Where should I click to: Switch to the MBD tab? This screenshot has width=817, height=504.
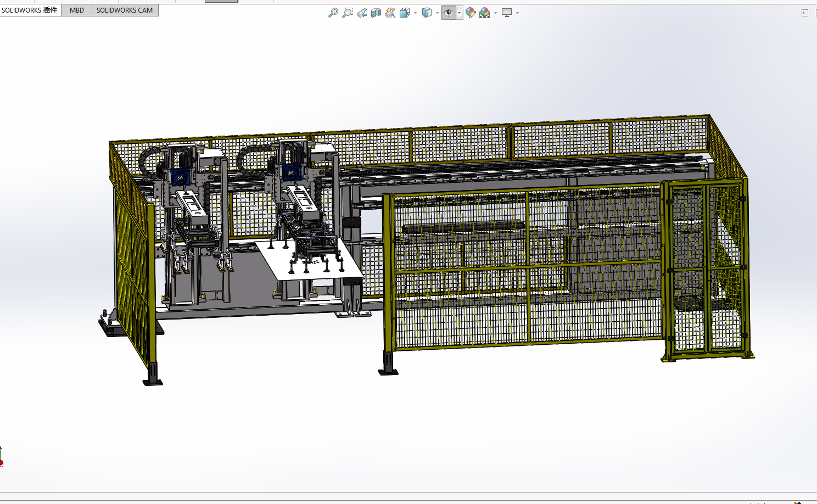77,10
